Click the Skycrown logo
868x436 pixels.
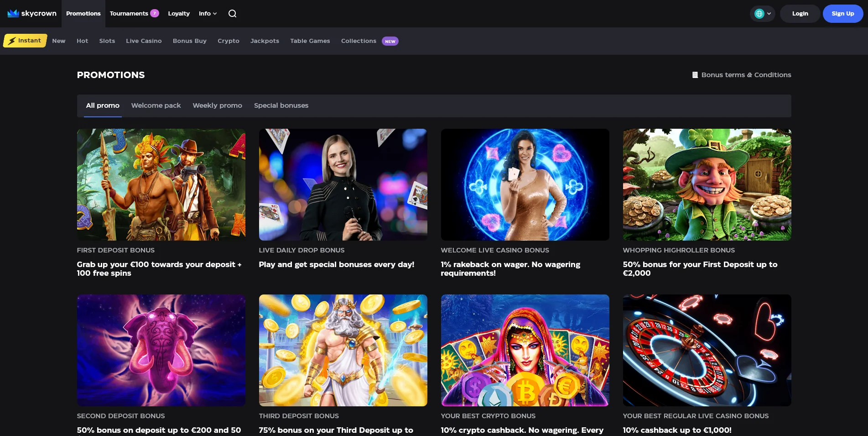coord(32,13)
